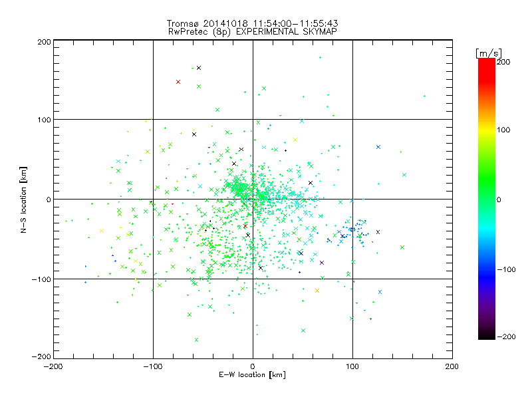This screenshot has width=532, height=399.
Task: Click the y-axis tick label '100'
Action: point(44,120)
